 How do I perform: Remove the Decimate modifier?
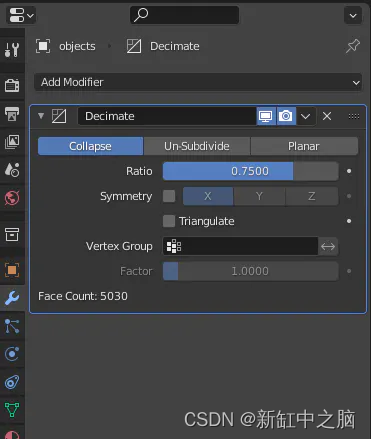coord(327,116)
